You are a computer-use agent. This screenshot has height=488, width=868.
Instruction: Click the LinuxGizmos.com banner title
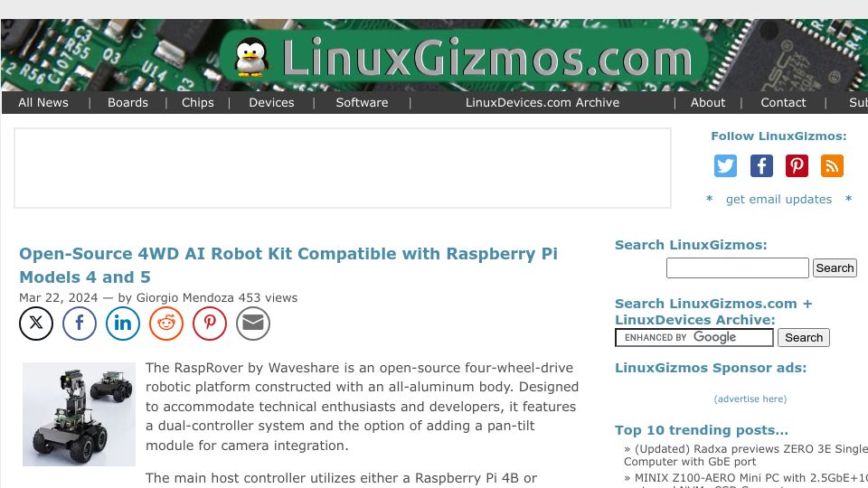(487, 57)
